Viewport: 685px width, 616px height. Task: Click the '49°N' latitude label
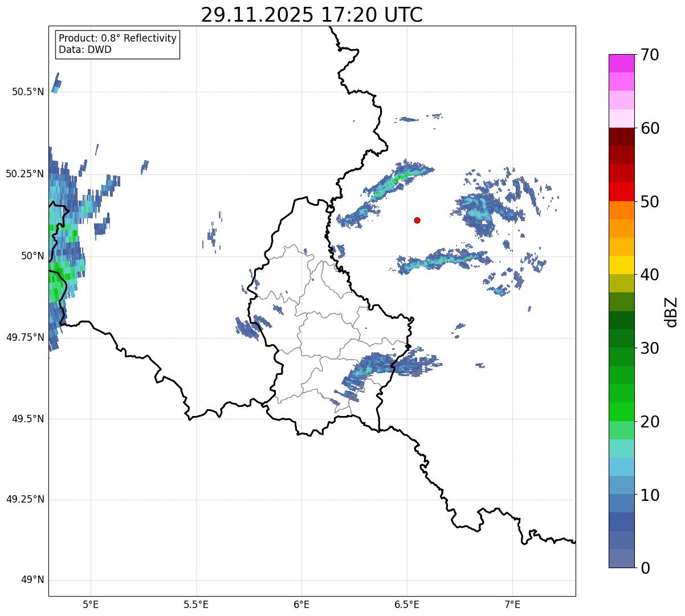pos(32,580)
